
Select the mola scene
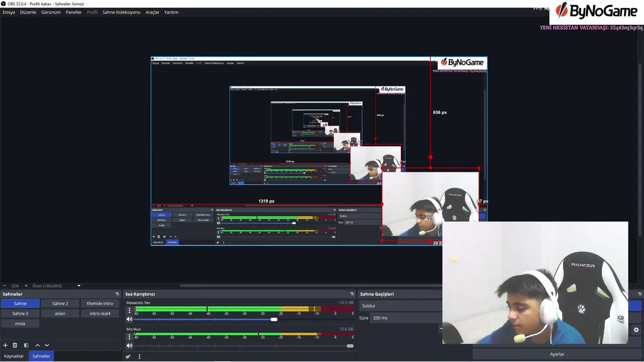pos(20,323)
